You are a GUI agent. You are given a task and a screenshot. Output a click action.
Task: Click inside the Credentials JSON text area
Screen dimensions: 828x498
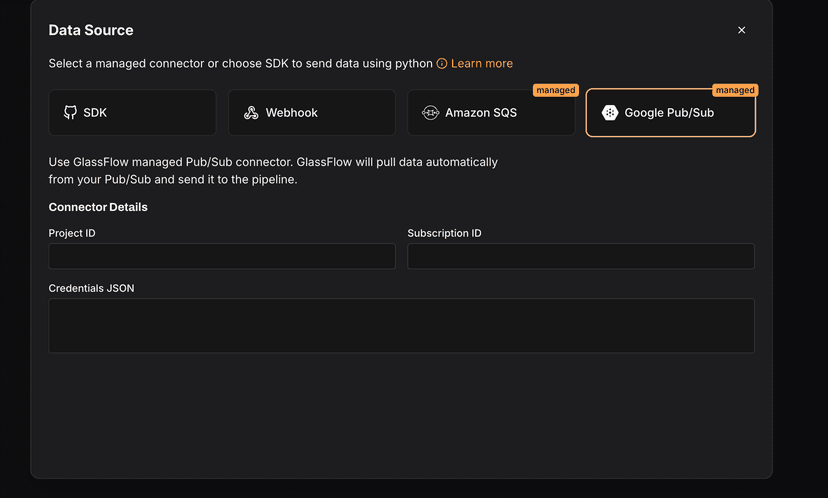click(401, 325)
